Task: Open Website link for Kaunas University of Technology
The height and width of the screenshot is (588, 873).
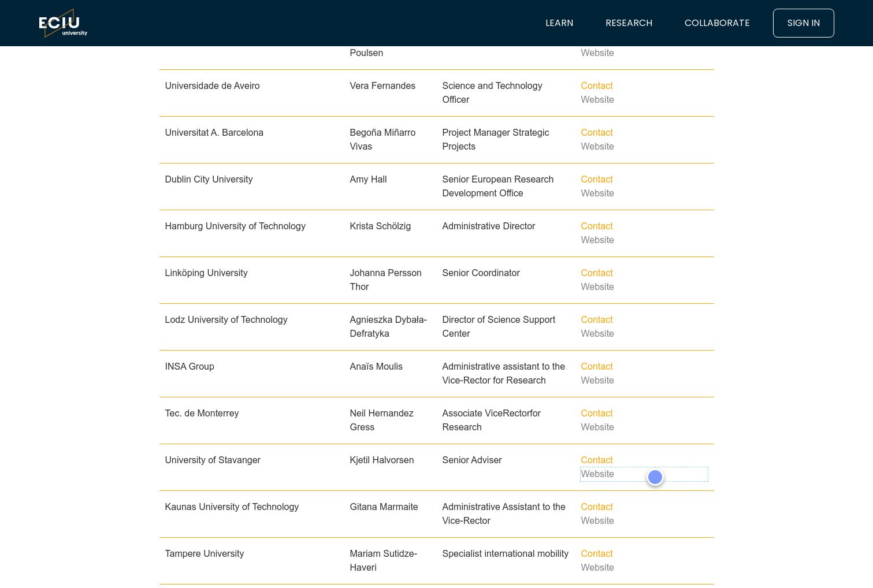Action: point(597,520)
